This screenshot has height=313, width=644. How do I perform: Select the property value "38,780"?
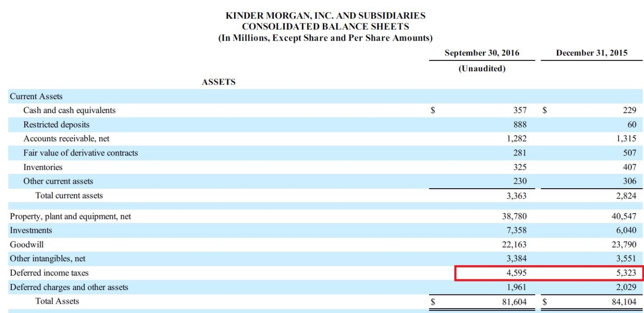click(x=515, y=216)
